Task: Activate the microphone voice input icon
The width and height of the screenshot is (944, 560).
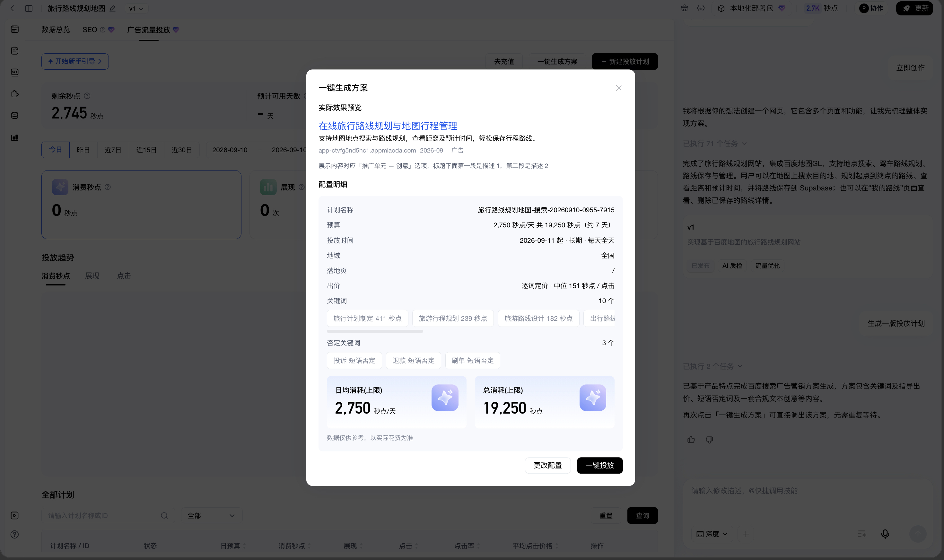Action: [x=885, y=534]
